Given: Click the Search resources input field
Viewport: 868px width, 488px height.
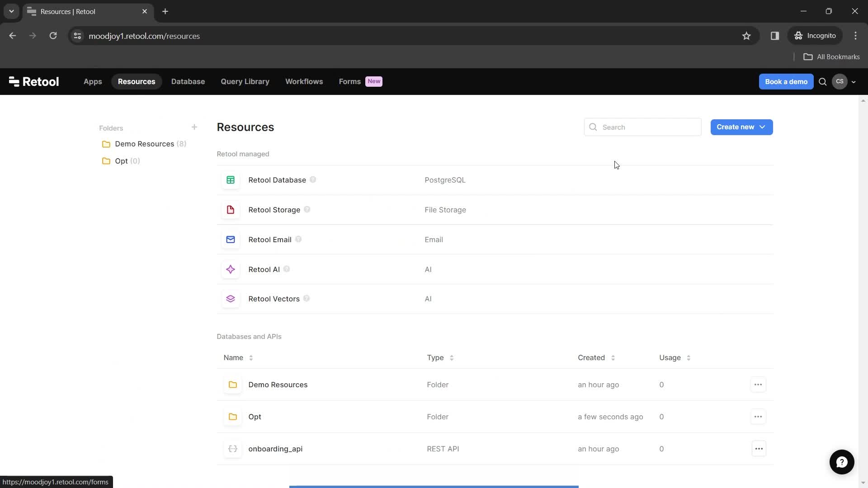Looking at the screenshot, I should 643,127.
